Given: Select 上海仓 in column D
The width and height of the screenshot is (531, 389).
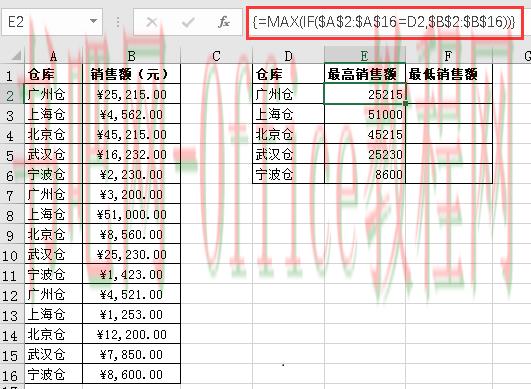Looking at the screenshot, I should pos(289,114).
